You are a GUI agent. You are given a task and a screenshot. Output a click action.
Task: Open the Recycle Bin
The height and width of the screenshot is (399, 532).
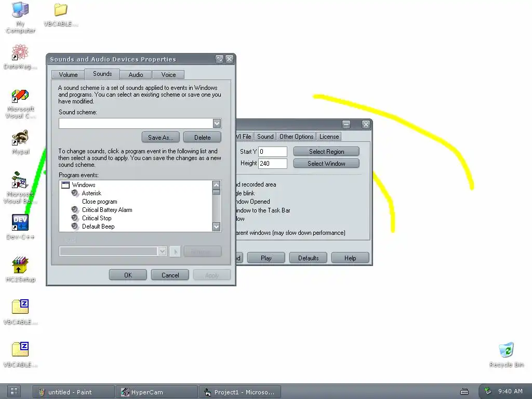(507, 354)
